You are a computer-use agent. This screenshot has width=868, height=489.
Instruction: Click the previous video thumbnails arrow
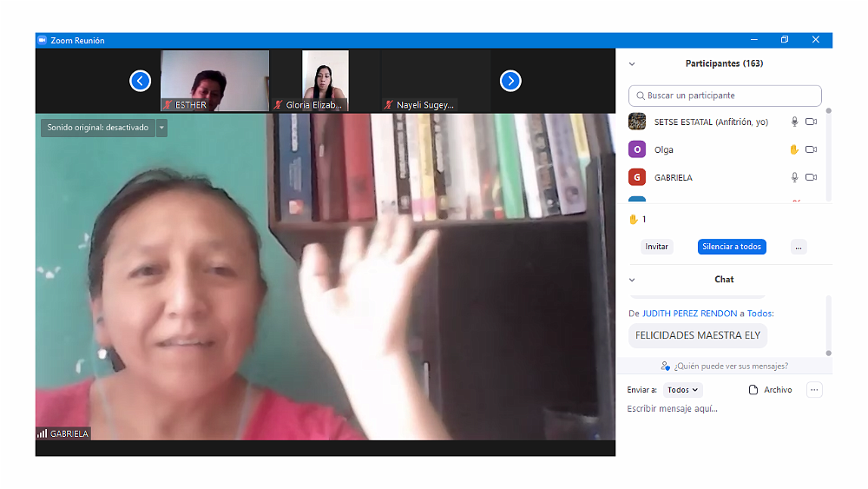(x=141, y=81)
